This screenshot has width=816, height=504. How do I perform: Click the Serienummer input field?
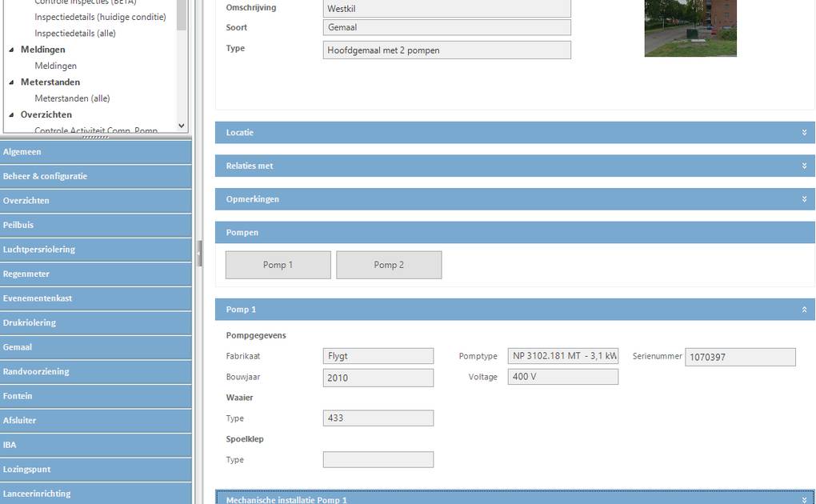[x=740, y=357]
